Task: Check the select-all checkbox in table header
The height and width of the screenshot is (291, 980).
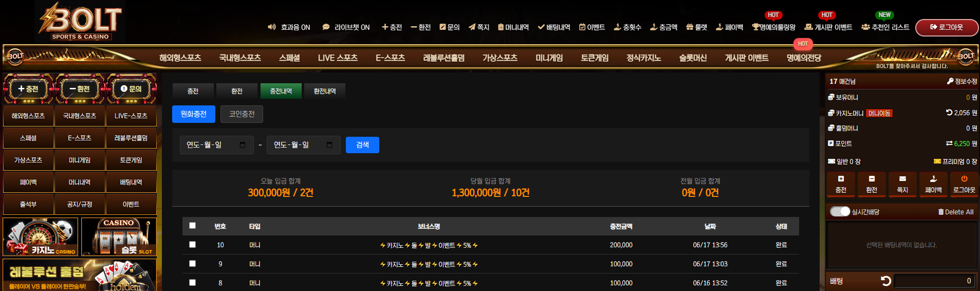Action: pos(192,226)
